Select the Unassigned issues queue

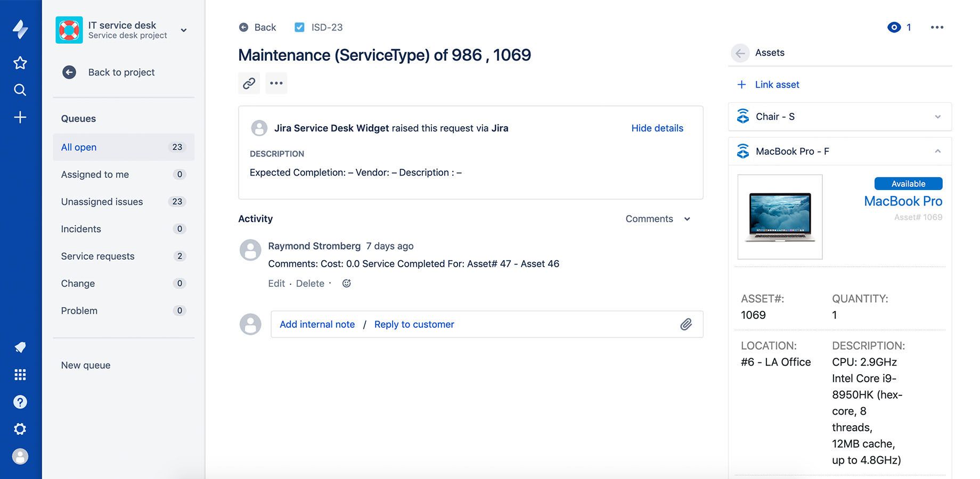[124, 202]
